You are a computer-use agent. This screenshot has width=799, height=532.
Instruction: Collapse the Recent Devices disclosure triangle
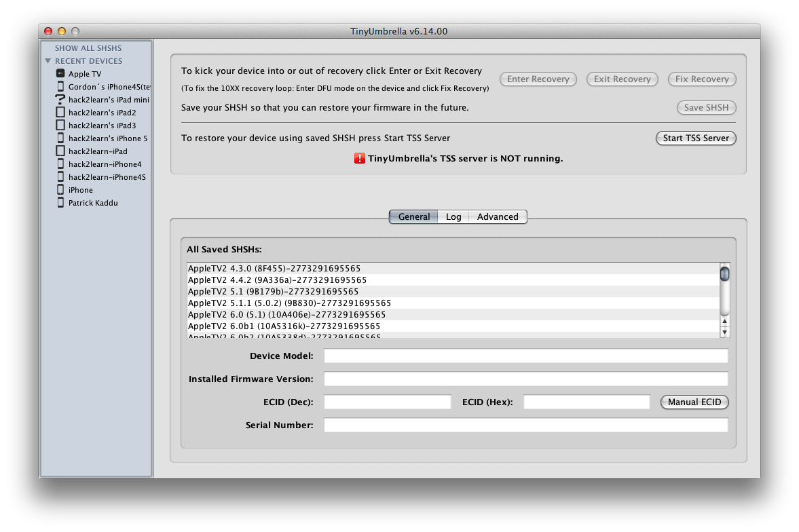click(48, 61)
